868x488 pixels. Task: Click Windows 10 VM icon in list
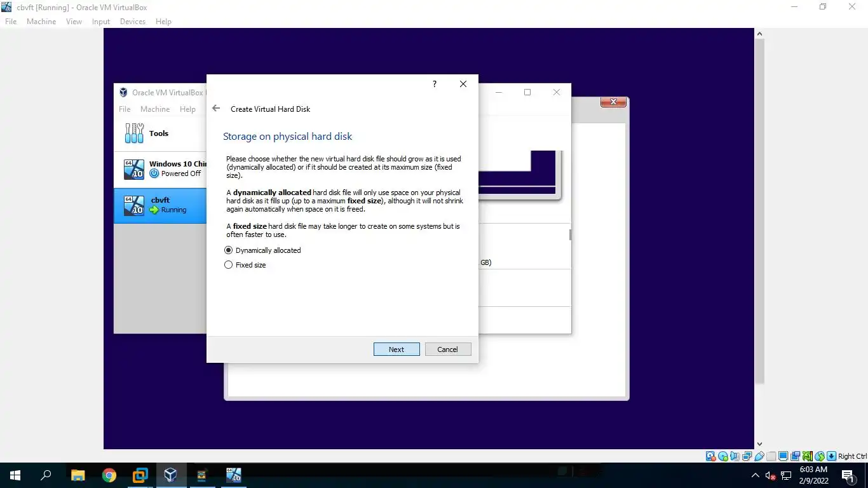coord(134,169)
